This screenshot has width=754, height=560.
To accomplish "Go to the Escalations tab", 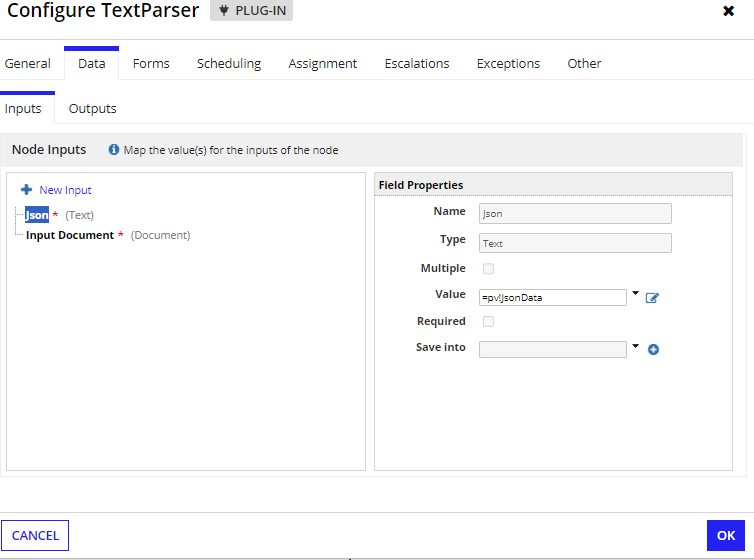I will pos(417,63).
